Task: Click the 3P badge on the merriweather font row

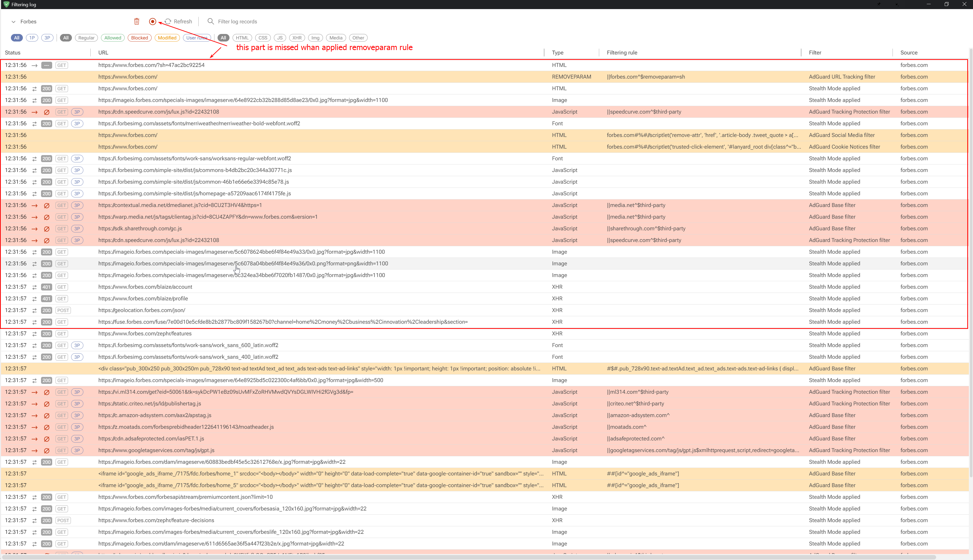Action: pos(77,123)
